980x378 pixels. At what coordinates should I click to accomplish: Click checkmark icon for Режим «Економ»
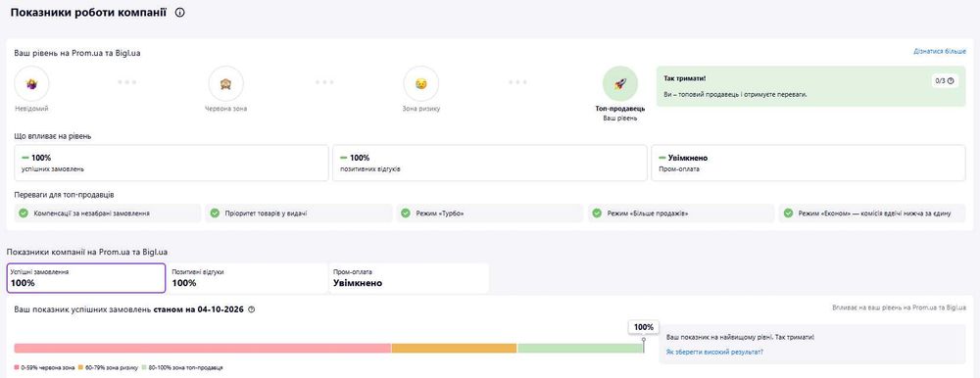click(788, 213)
